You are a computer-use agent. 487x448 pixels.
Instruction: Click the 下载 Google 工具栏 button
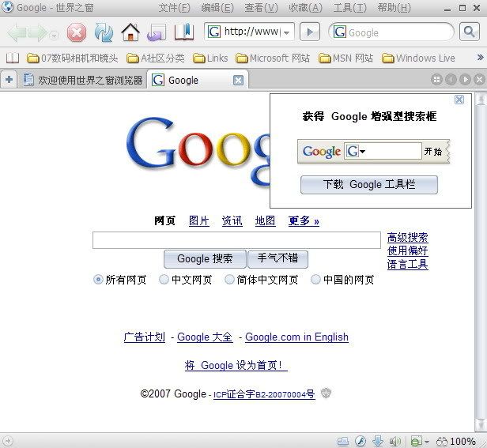pos(369,185)
